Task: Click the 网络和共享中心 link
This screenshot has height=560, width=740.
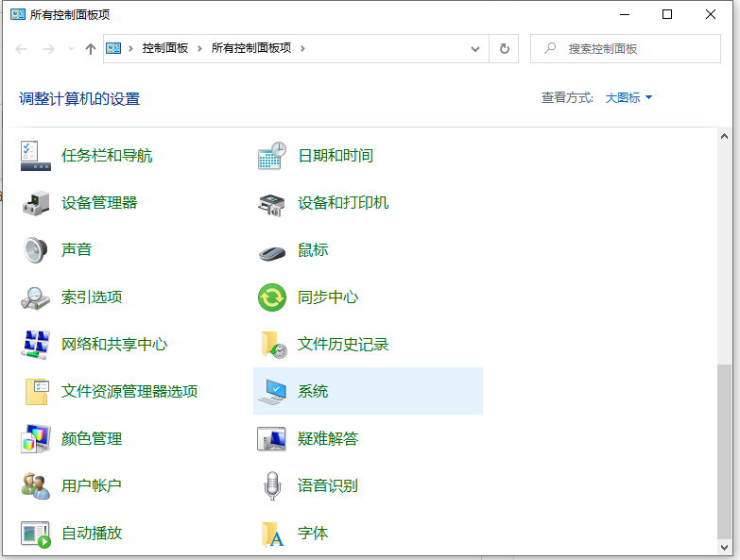Action: (114, 344)
